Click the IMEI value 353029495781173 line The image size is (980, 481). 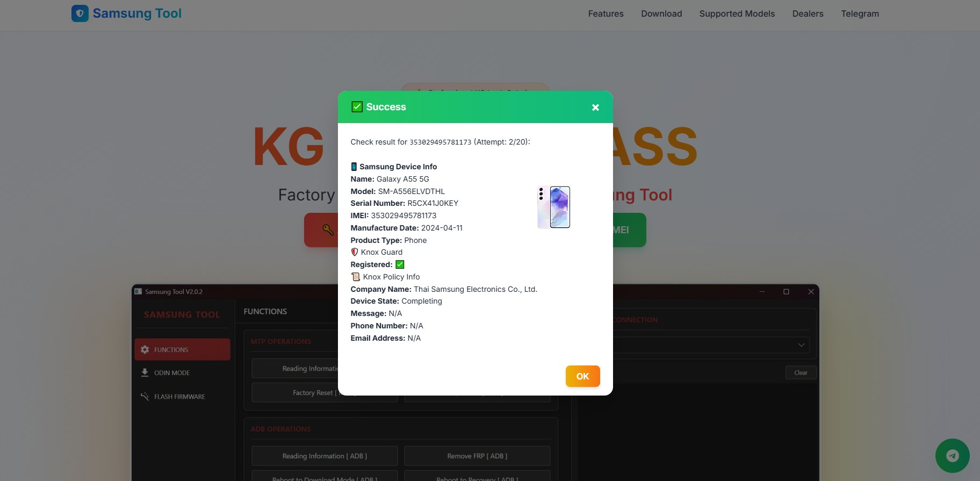(393, 216)
